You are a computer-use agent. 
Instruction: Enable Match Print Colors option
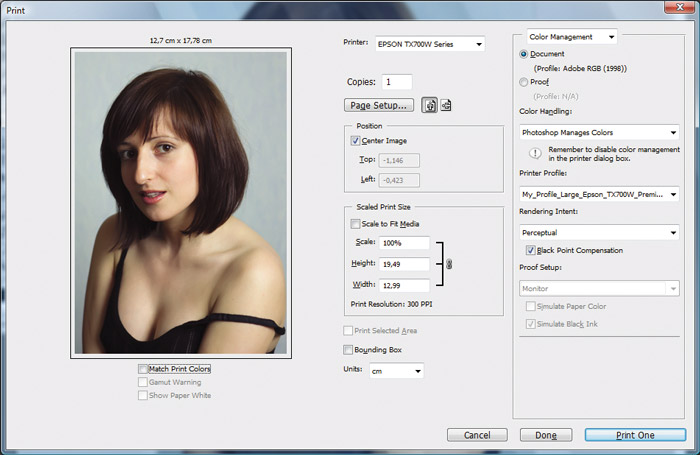(x=144, y=369)
